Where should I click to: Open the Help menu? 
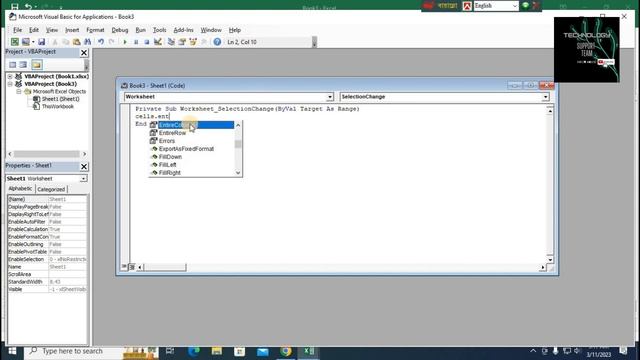point(234,30)
